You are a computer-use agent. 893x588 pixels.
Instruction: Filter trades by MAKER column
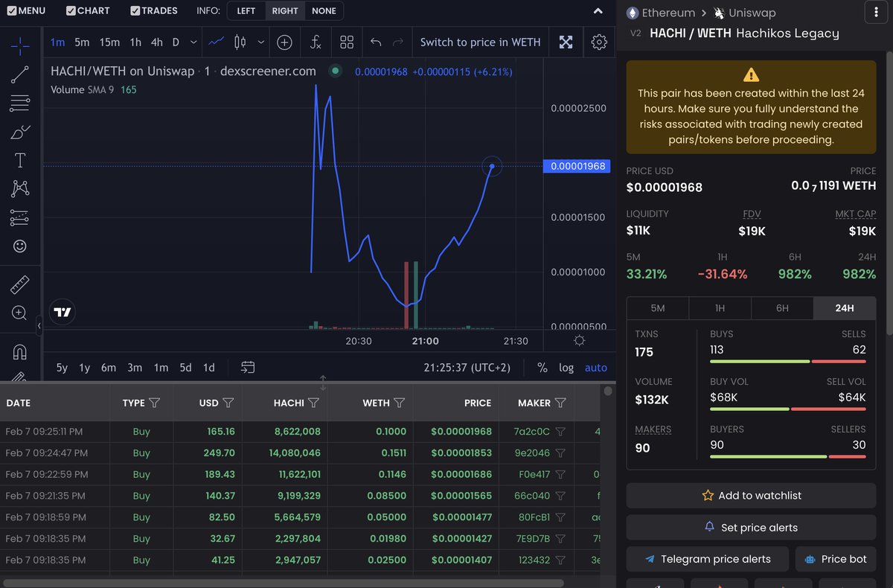(560, 403)
